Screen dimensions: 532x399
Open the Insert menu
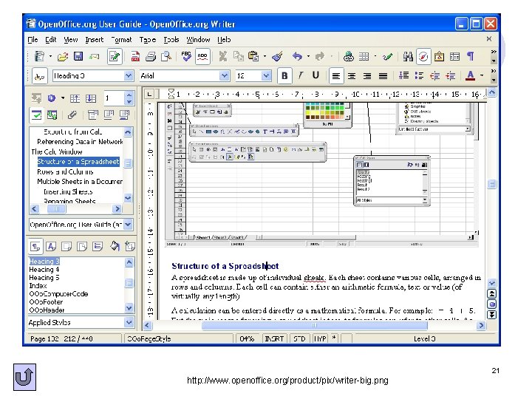94,40
